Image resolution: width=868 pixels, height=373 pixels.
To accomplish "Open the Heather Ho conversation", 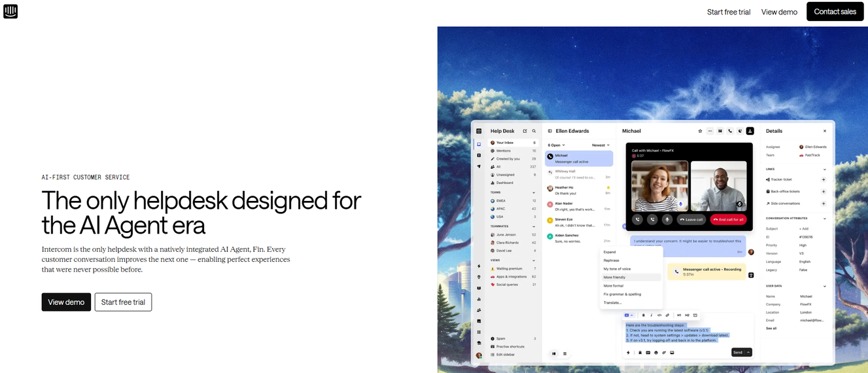I will (579, 190).
